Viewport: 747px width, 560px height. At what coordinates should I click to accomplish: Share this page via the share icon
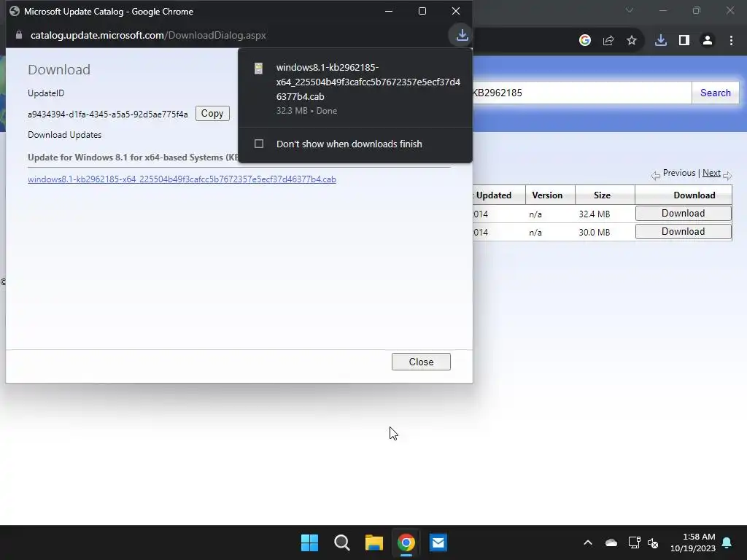[608, 41]
